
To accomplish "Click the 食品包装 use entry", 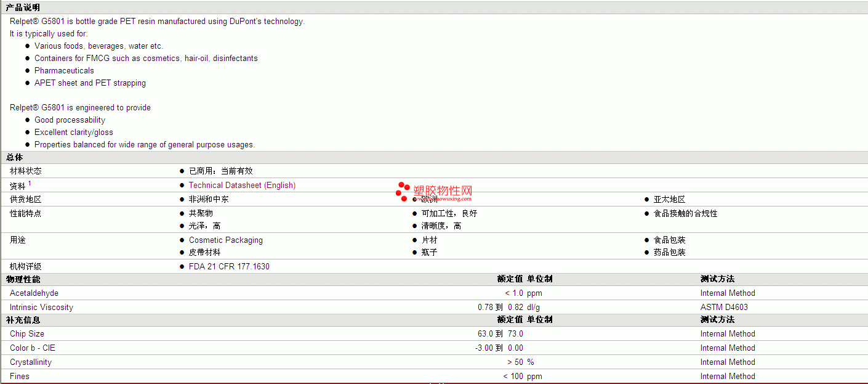I will pos(670,240).
